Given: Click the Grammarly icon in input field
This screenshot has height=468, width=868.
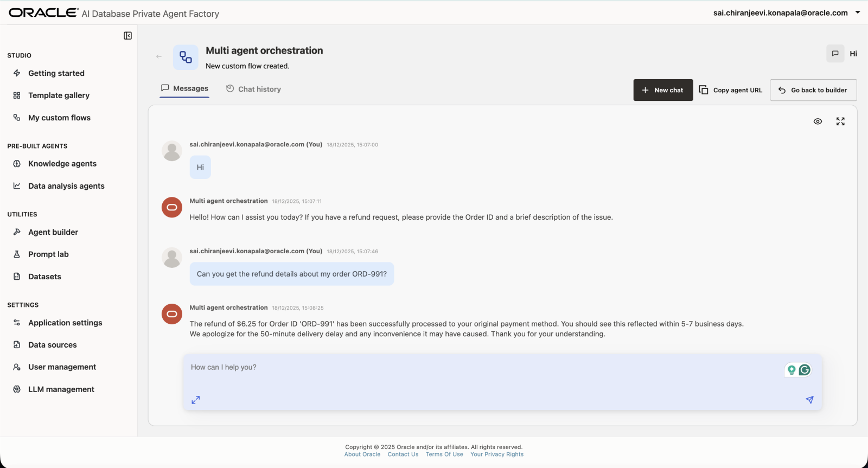Looking at the screenshot, I should point(805,370).
